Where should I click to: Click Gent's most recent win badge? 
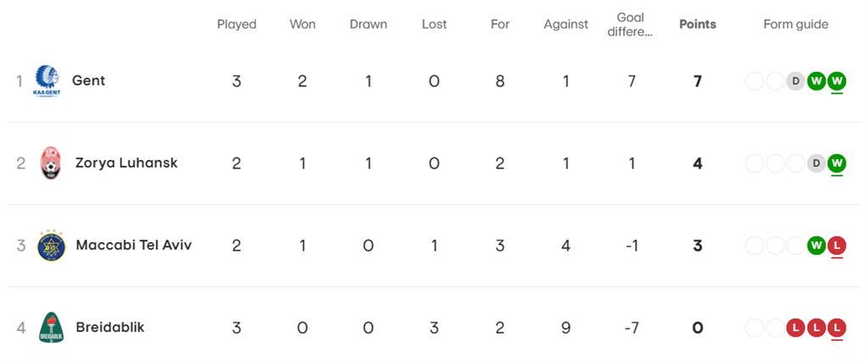click(837, 81)
